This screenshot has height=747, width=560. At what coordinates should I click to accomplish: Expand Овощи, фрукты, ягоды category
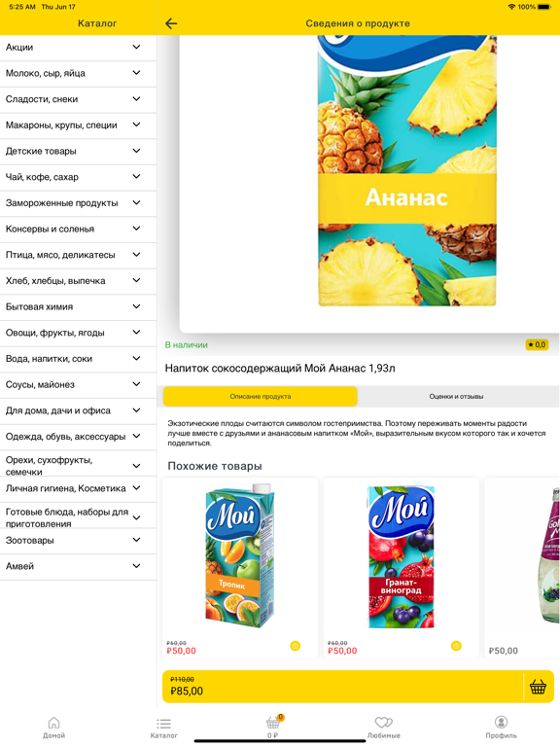[x=78, y=333]
